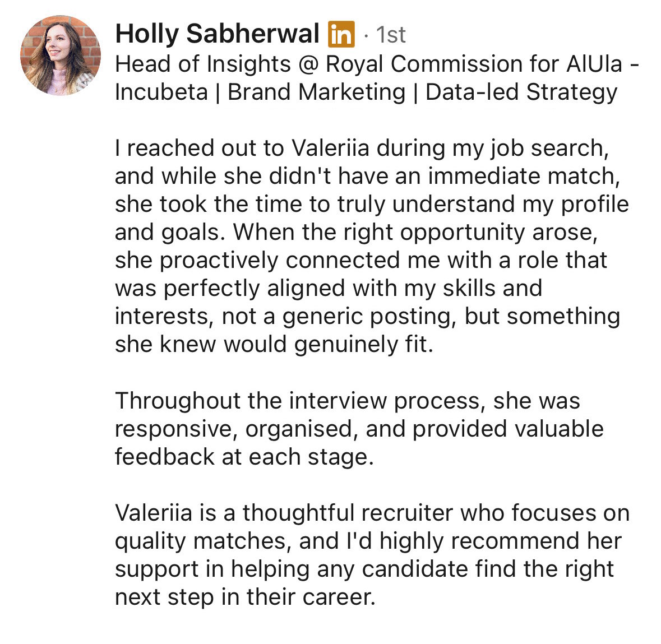Click the sentence "When the right opportunity arose"
Screen dimensions: 661x644
[x=415, y=232]
